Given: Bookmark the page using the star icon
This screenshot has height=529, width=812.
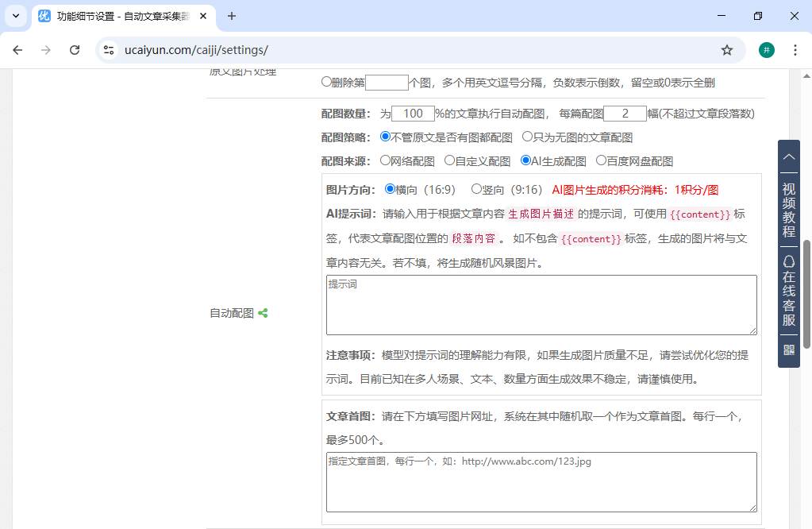Looking at the screenshot, I should [x=727, y=49].
